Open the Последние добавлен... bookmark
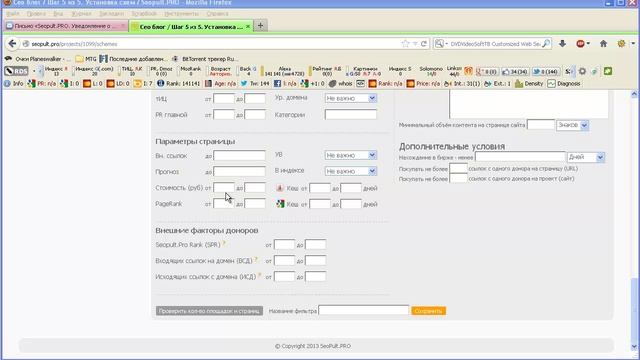 [x=133, y=59]
